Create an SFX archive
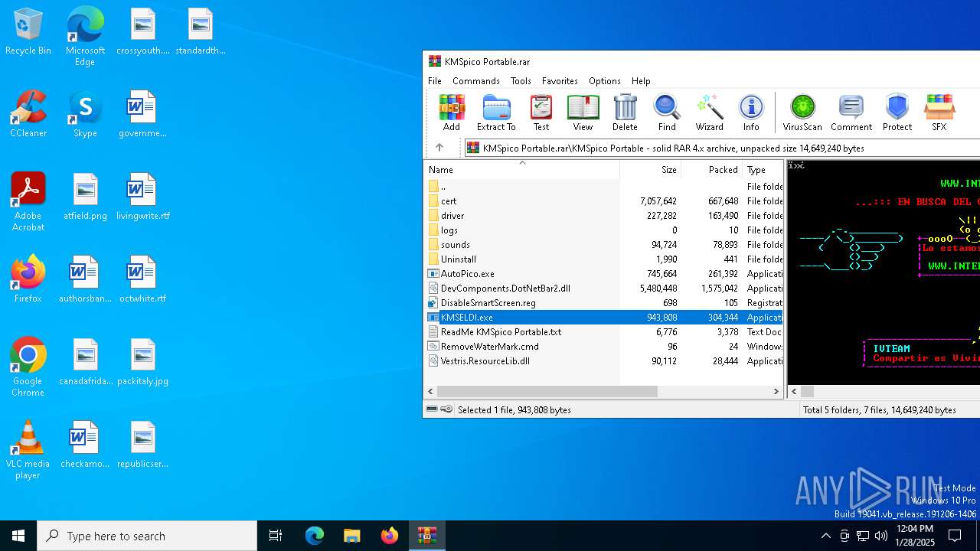This screenshot has height=551, width=980. pyautogui.click(x=939, y=112)
